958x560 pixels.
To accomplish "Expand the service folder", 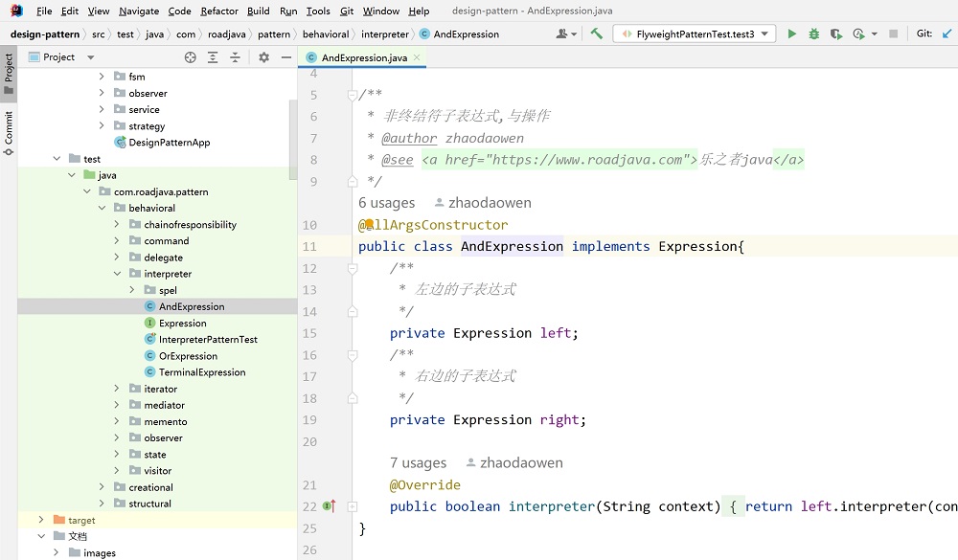I will [x=102, y=109].
